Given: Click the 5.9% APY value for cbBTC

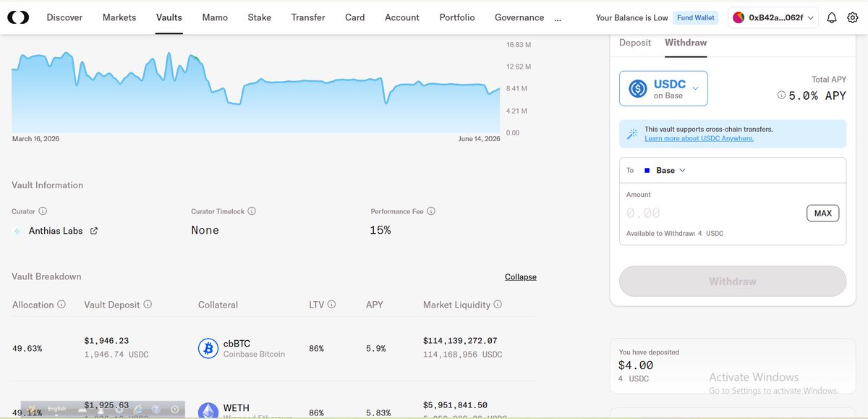Looking at the screenshot, I should (375, 349).
